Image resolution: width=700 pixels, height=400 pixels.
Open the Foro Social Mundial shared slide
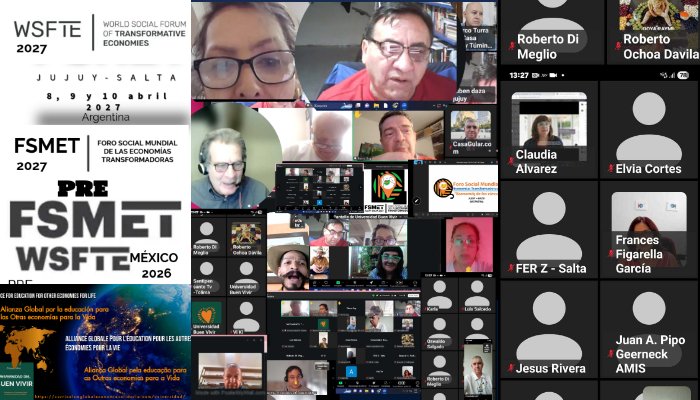(x=463, y=189)
